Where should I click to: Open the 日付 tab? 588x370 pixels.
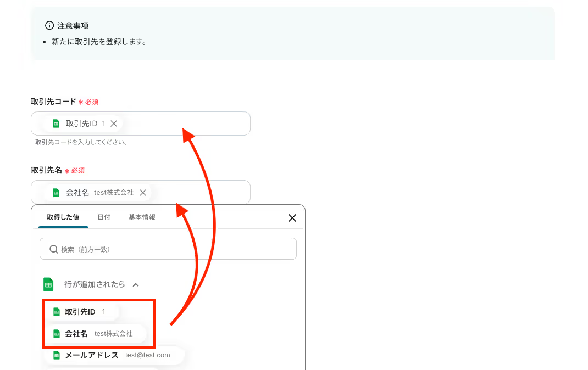[104, 217]
